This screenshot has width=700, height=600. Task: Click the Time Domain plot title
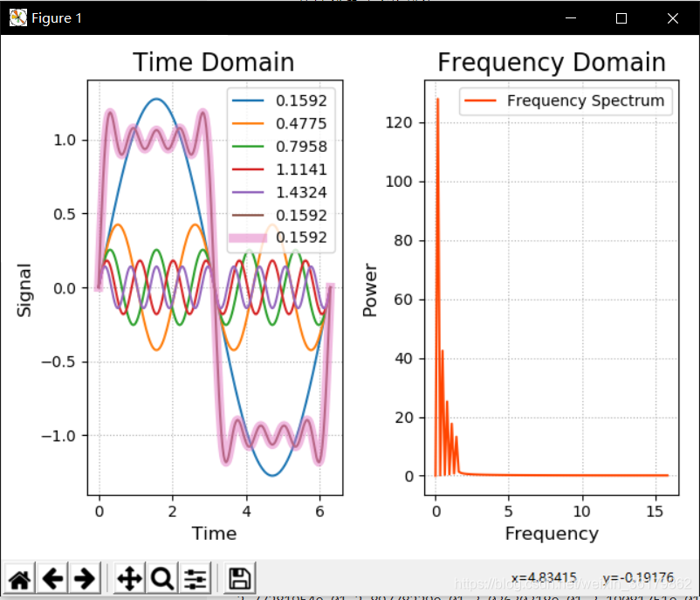pyautogui.click(x=214, y=62)
